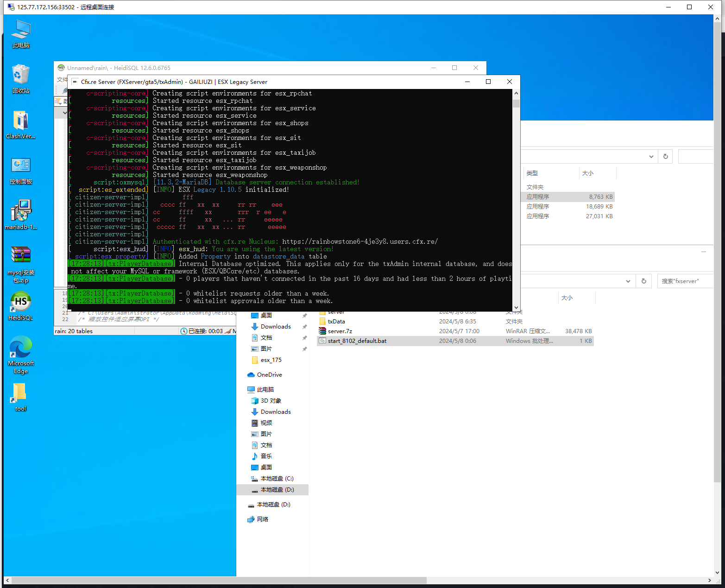This screenshot has width=725, height=588.
Task: Open 3D 对象 under 此电脑
Action: click(271, 400)
